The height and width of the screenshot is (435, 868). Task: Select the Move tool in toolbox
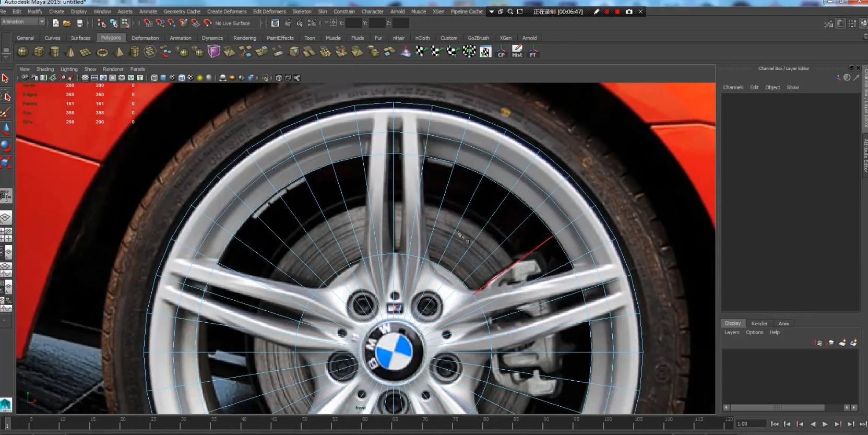[5, 128]
